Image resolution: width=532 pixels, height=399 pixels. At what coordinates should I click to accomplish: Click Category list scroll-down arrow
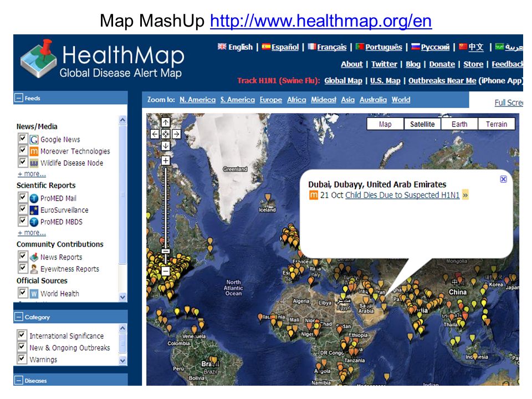tap(123, 360)
